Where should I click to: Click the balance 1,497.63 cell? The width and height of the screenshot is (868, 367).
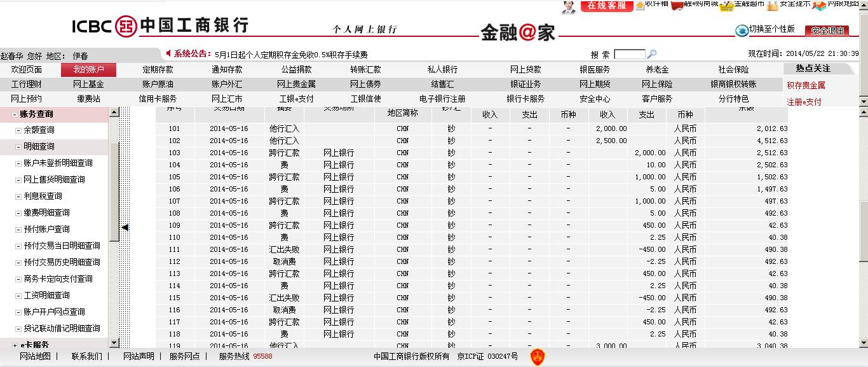point(772,189)
